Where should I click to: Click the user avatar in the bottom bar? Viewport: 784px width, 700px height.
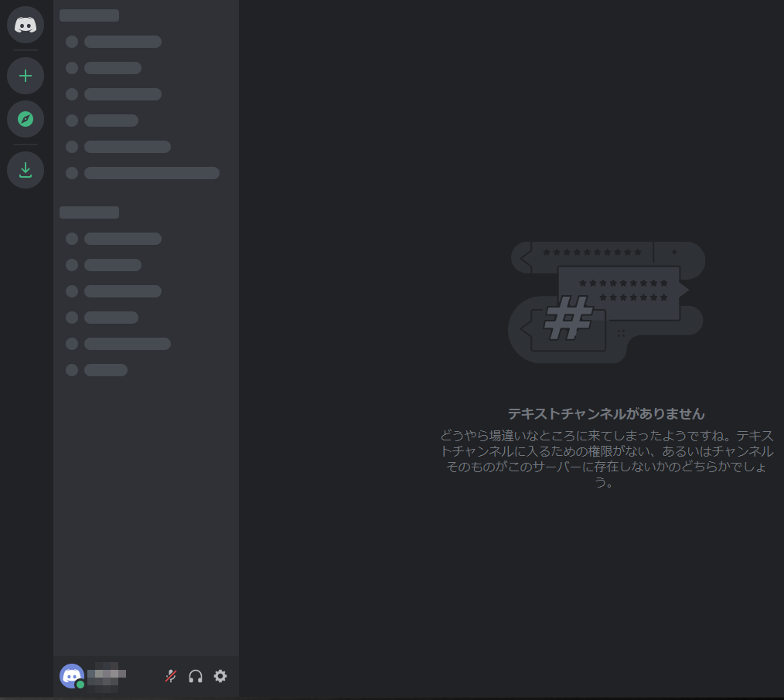pos(71,674)
